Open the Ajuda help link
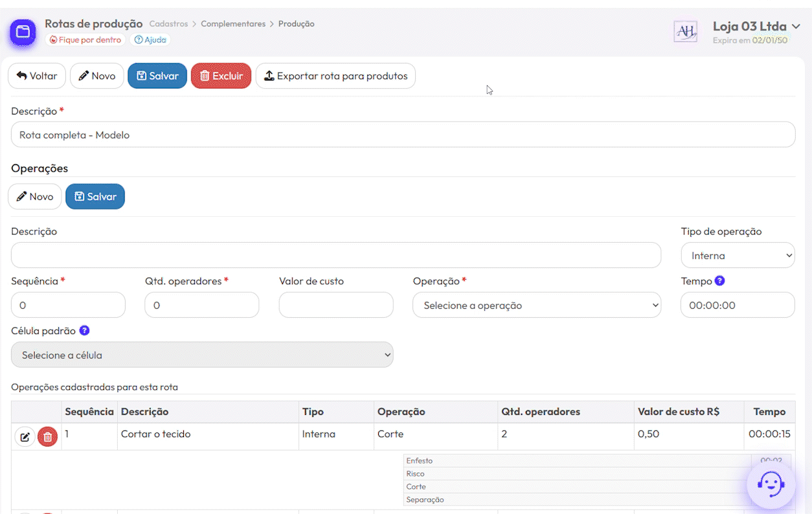Viewport: 812px width, 514px height. click(x=150, y=39)
